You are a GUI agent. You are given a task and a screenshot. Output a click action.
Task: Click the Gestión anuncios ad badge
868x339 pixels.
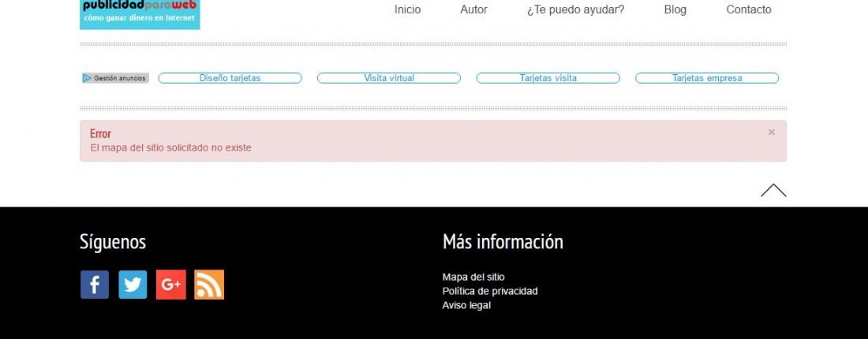pyautogui.click(x=115, y=78)
